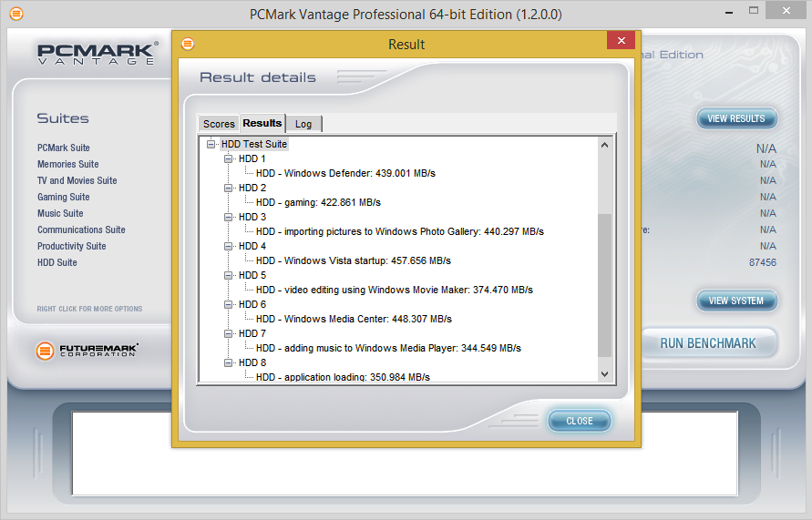Collapse the HDD Test Suite tree node
The image size is (812, 520).
[211, 144]
